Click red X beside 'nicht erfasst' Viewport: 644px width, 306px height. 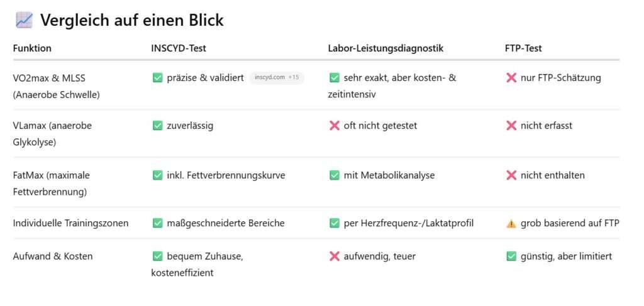(x=511, y=126)
